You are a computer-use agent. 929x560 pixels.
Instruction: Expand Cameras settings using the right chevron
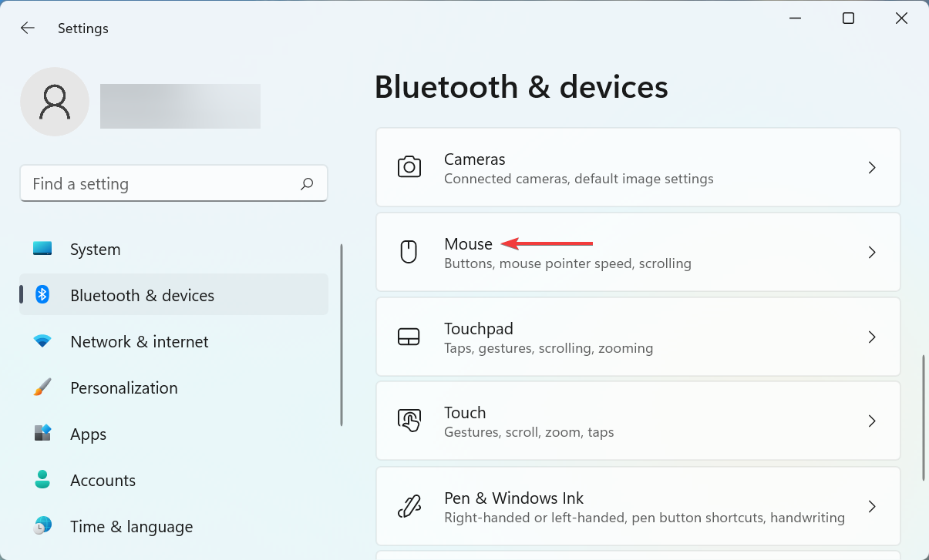click(872, 167)
